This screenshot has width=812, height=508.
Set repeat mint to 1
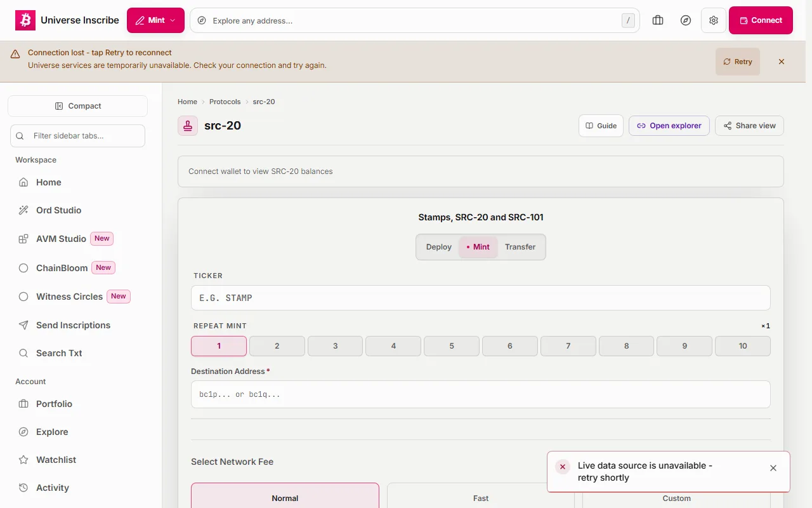[219, 346]
